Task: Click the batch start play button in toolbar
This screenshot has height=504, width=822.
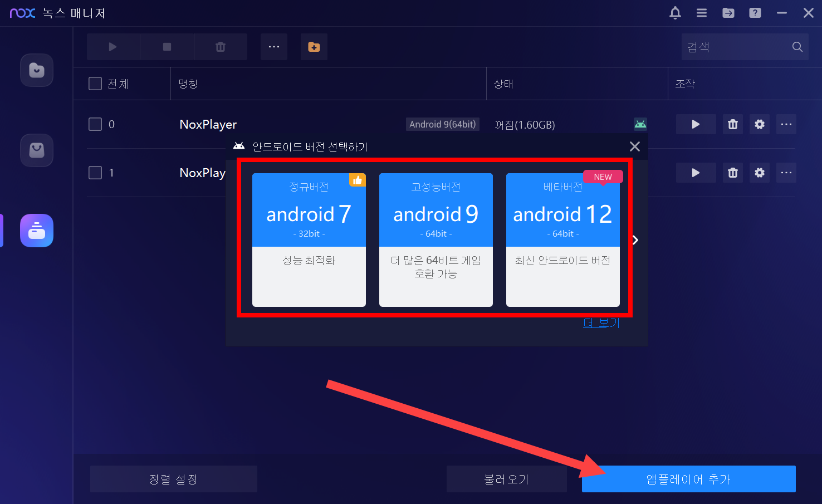Action: coord(113,47)
